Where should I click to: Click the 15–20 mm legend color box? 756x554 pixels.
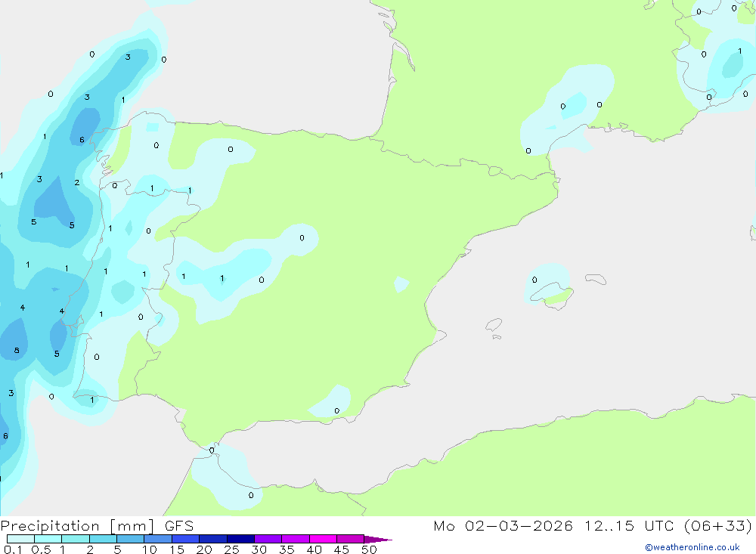tap(186, 539)
